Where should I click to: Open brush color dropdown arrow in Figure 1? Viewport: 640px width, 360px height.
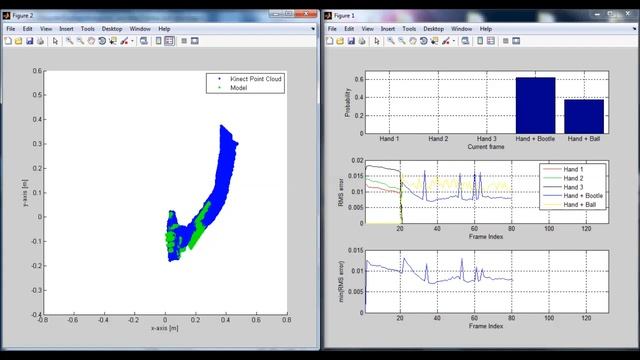click(453, 41)
